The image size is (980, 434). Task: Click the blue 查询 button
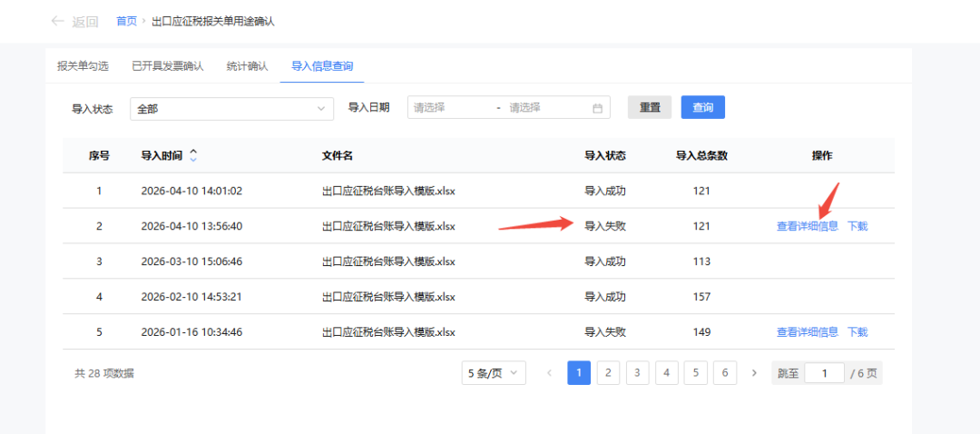tap(703, 107)
